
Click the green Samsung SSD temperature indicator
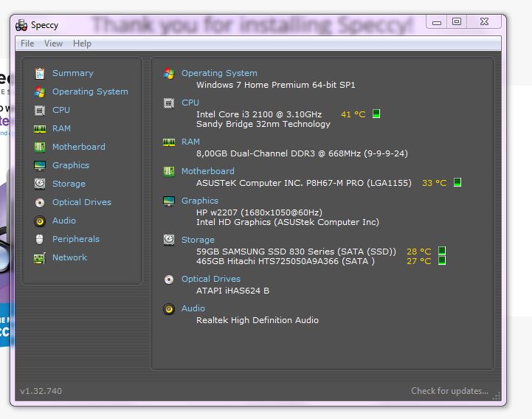442,251
